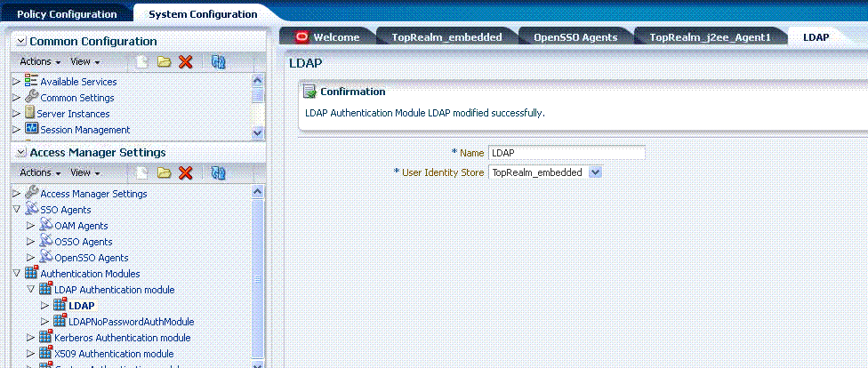Viewport: 868px width, 368px height.
Task: Click the Common Settings wrench icon
Action: (x=31, y=97)
